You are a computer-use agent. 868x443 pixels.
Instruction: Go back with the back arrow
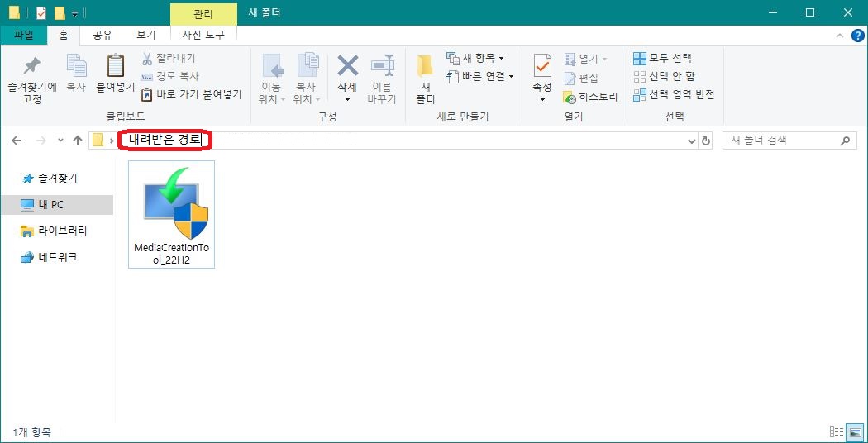17,141
